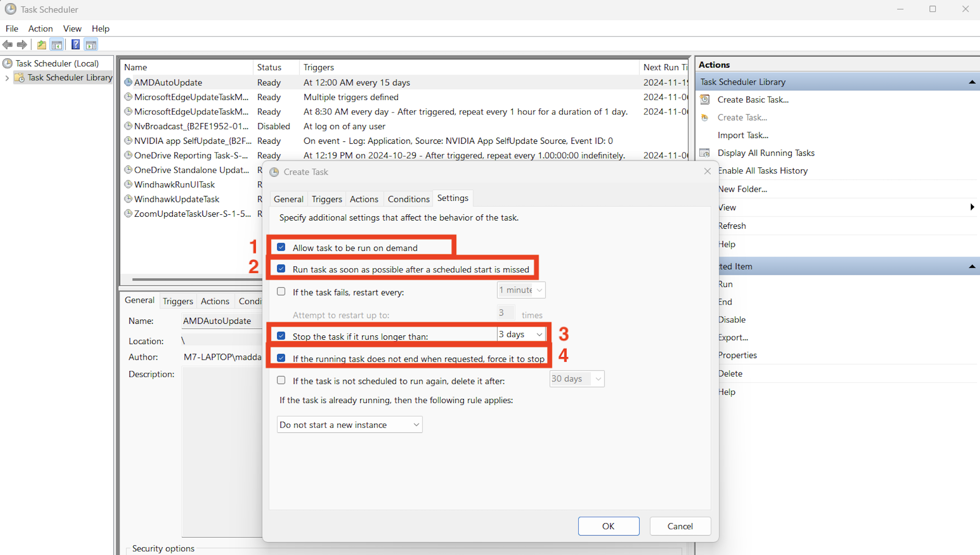Screen dimensions: 980x555
Task: Check 'delete it after' if not scheduled checkbox
Action: click(281, 380)
